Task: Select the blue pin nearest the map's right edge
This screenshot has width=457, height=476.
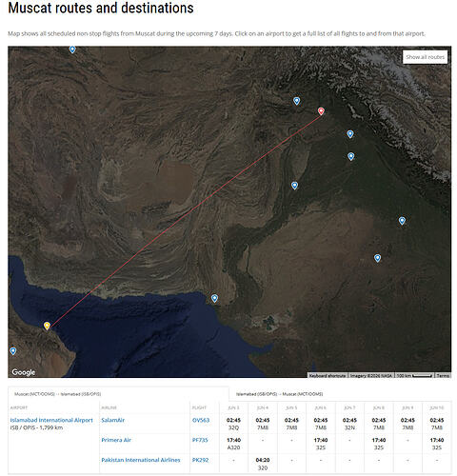Action: [402, 221]
